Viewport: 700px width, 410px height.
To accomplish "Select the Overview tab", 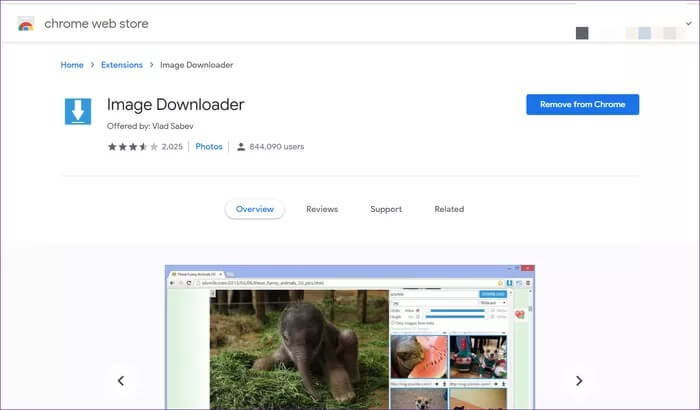I will pyautogui.click(x=254, y=209).
